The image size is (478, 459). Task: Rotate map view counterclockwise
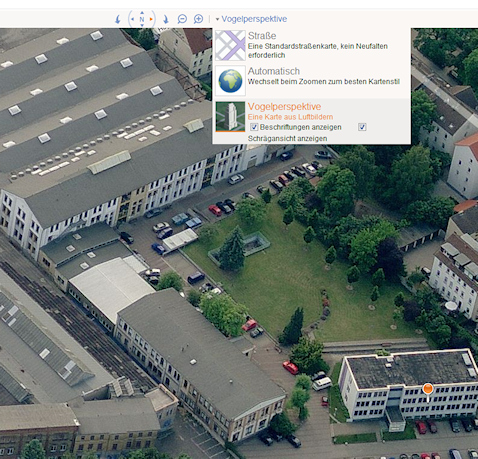[117, 19]
